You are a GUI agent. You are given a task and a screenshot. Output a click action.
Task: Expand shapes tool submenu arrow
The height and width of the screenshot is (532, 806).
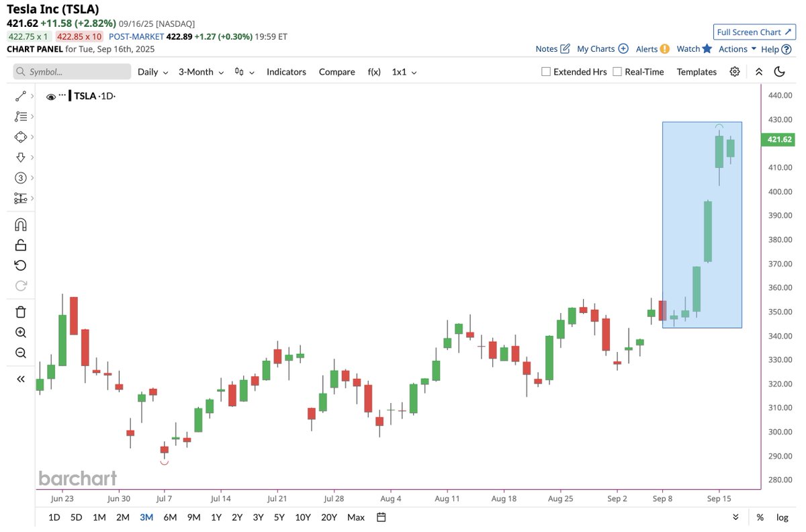pyautogui.click(x=32, y=137)
